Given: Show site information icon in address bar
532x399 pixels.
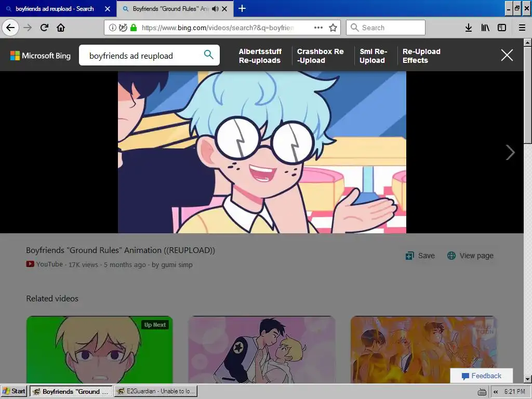Looking at the screenshot, I should 112,28.
